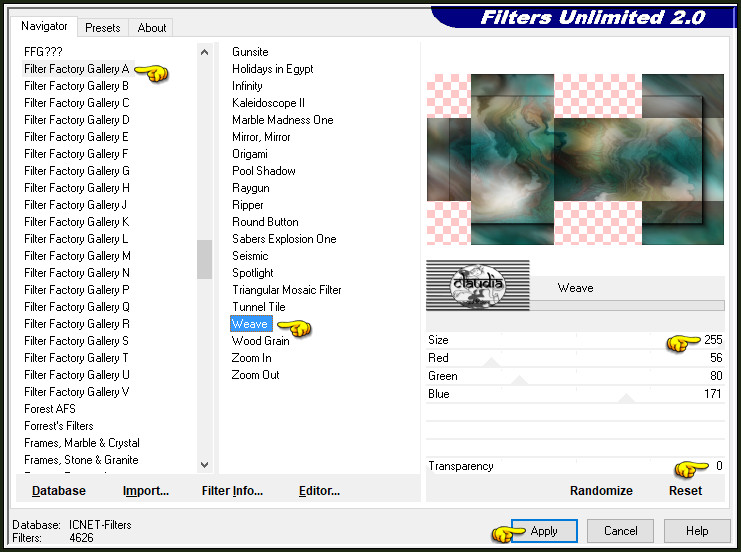
Task: Select Filter Factory Gallery E
Action: point(77,137)
